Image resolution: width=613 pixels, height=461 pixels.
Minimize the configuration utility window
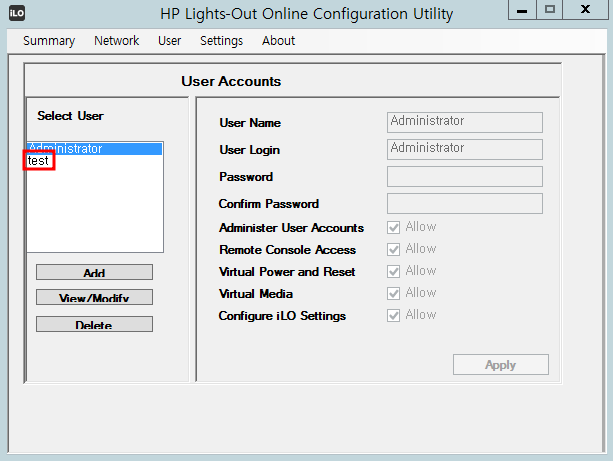[522, 10]
